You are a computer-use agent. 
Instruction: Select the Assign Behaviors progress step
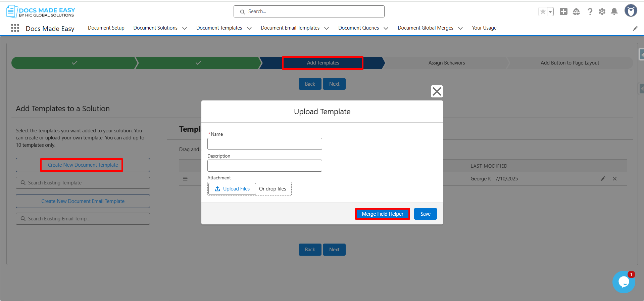[x=446, y=63]
